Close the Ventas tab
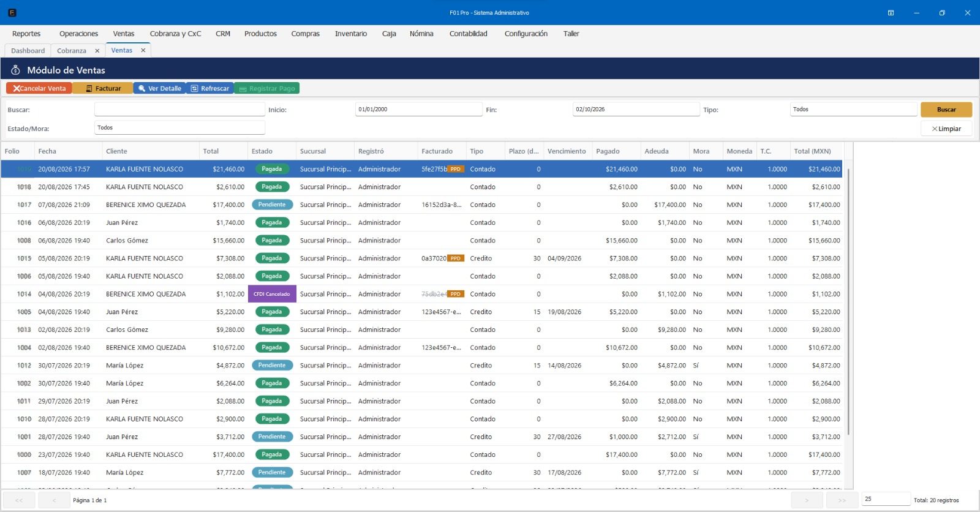Screen dimensions: 980x512 click(x=143, y=50)
